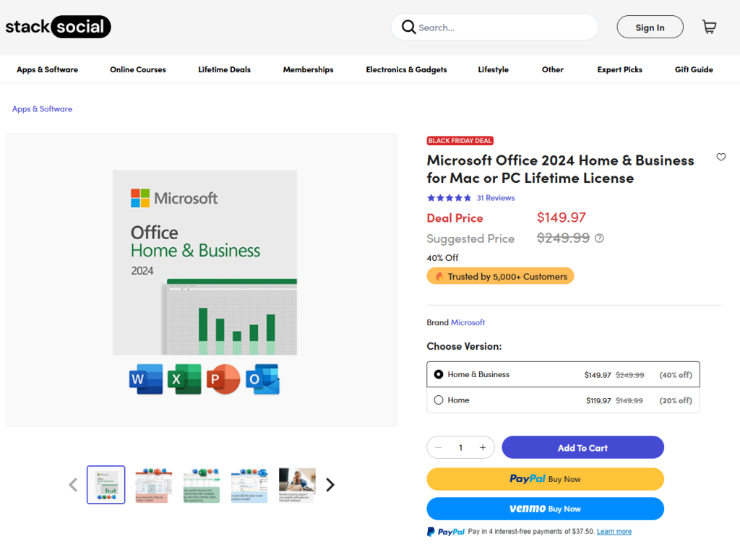Go to previous thumbnail with left arrow

coord(73,485)
